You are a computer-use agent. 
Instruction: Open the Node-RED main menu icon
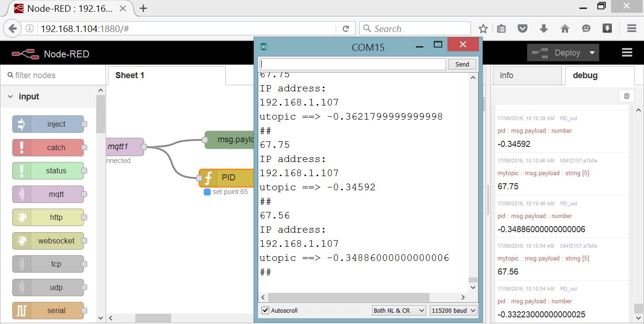[627, 53]
